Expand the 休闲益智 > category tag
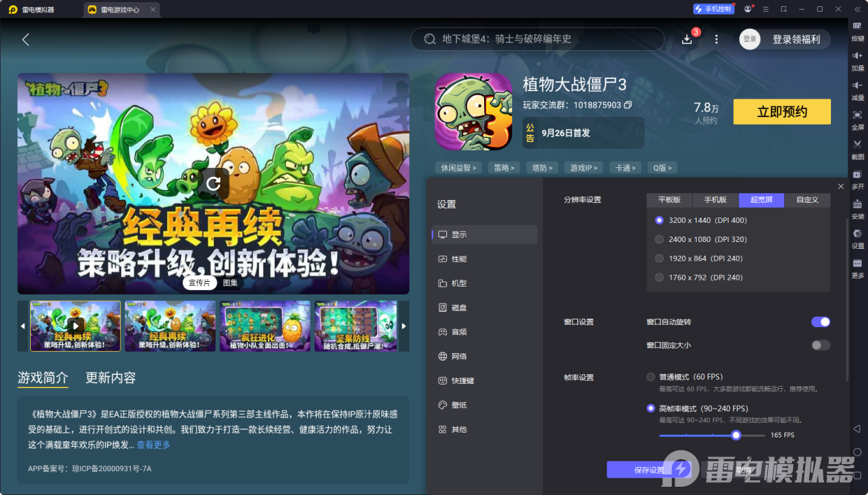868x495 pixels. [x=459, y=167]
